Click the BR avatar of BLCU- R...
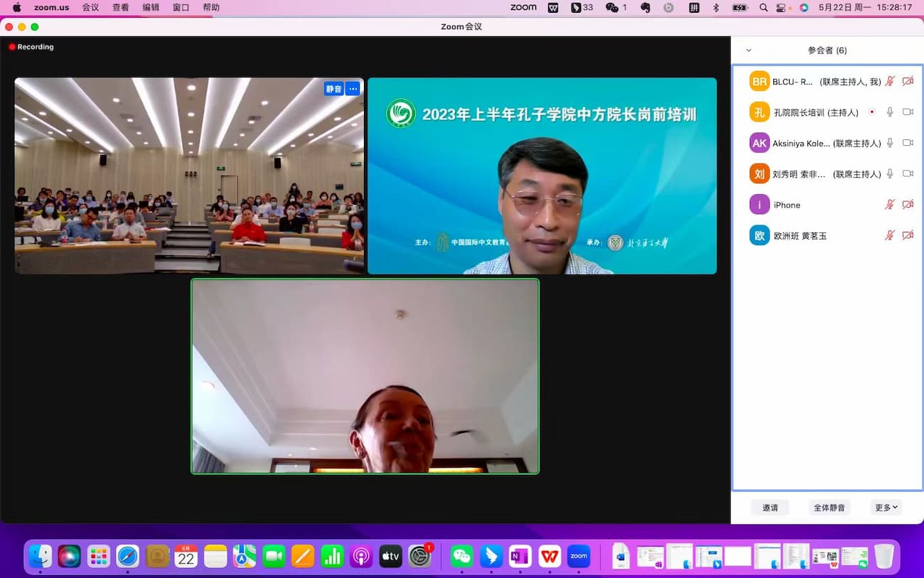 click(x=760, y=82)
